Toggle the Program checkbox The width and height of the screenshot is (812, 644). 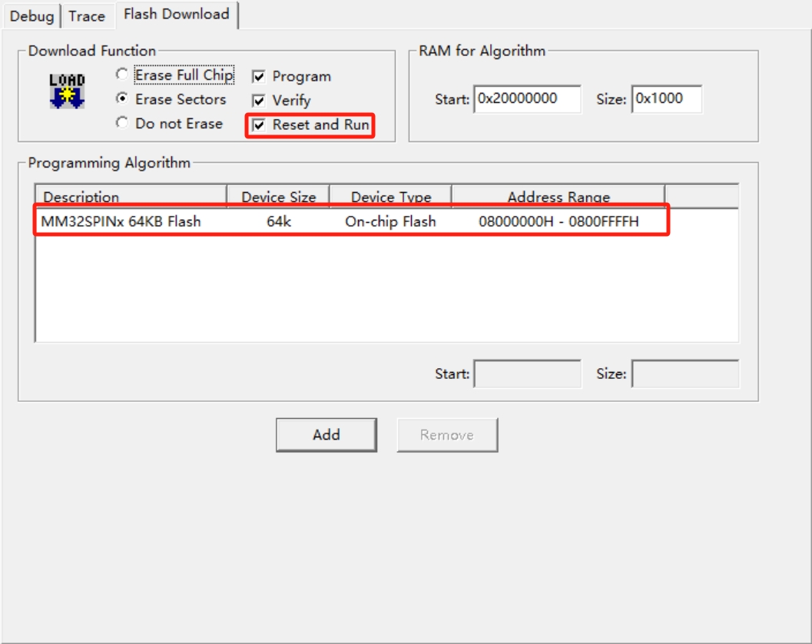[x=259, y=77]
